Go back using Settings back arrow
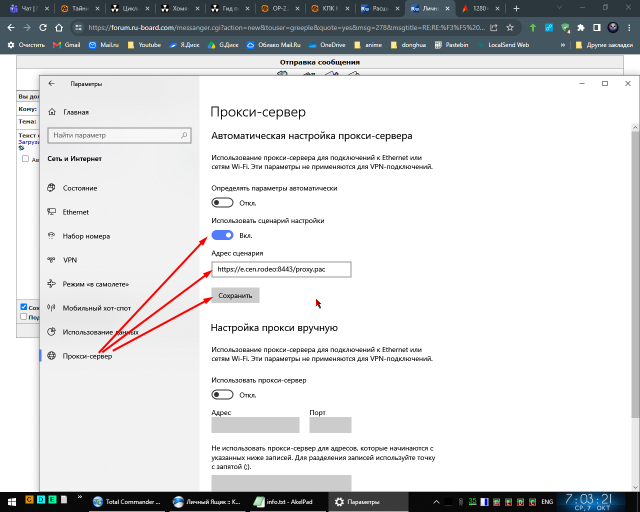 point(51,84)
